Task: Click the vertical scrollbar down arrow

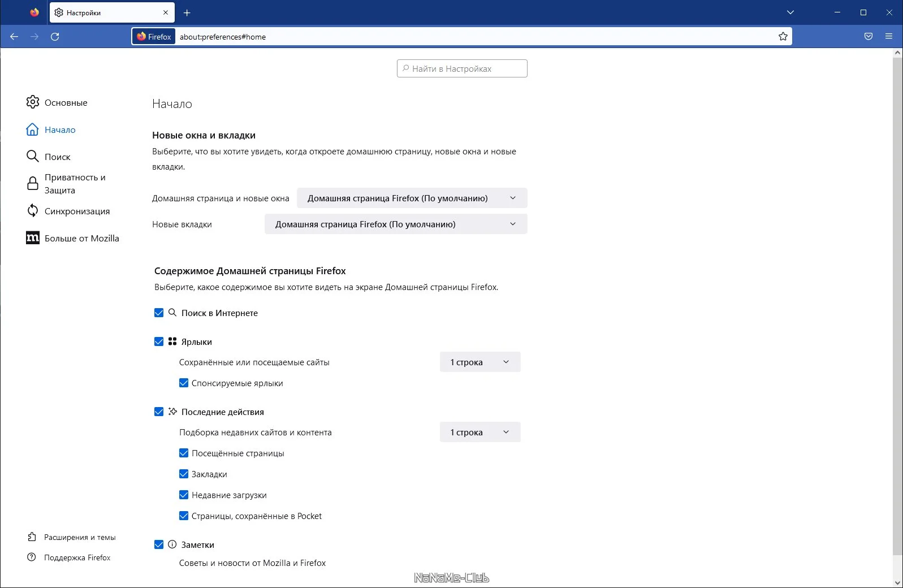Action: pyautogui.click(x=897, y=582)
